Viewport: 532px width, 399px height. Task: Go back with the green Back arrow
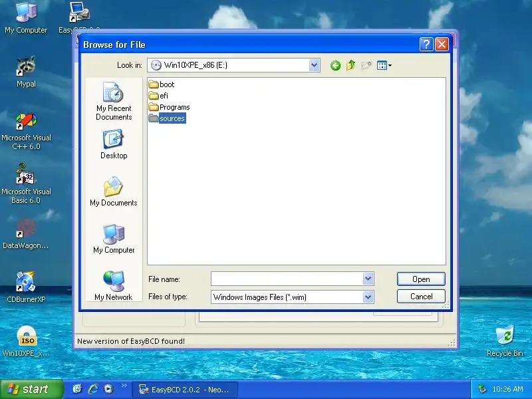335,65
